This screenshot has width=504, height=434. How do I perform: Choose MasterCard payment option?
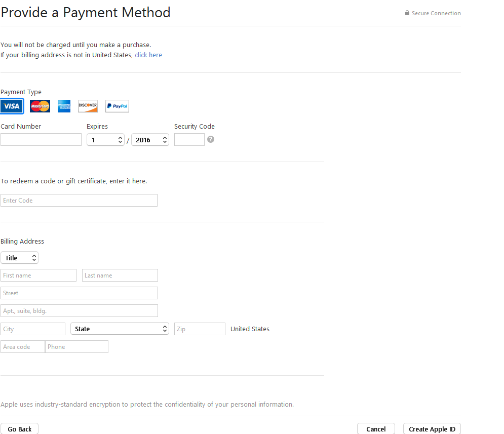point(40,106)
